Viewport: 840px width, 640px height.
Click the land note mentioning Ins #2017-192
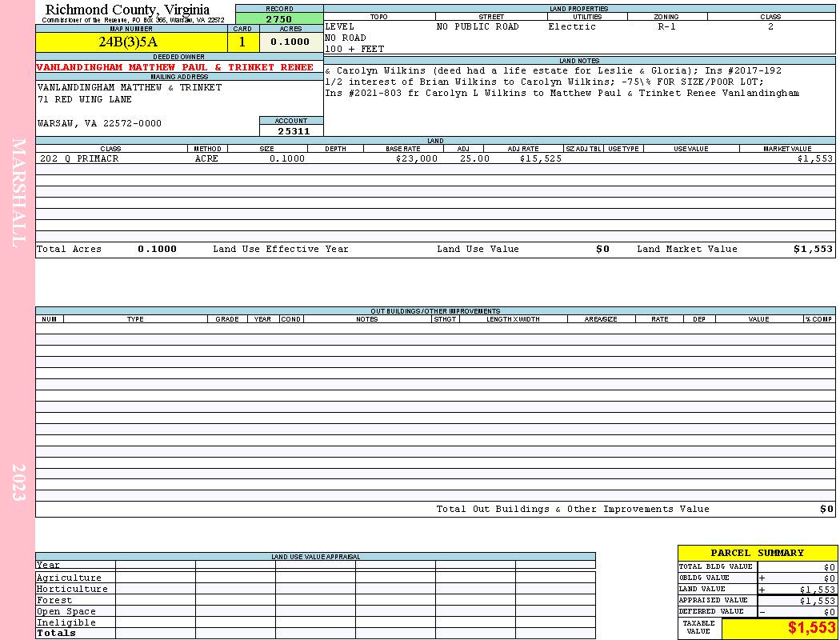coord(553,70)
